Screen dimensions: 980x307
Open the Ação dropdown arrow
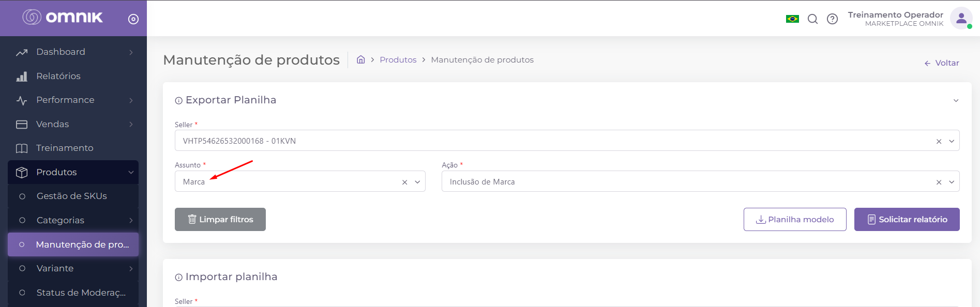[952, 182]
